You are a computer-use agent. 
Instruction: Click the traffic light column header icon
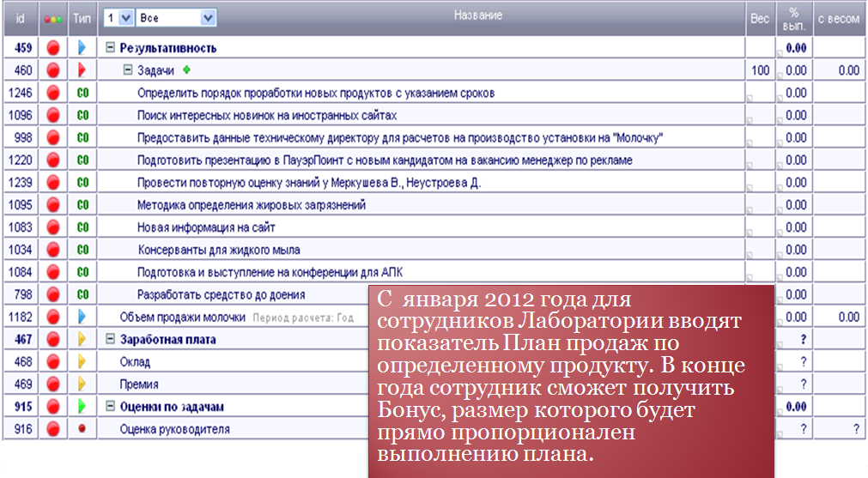[x=53, y=18]
